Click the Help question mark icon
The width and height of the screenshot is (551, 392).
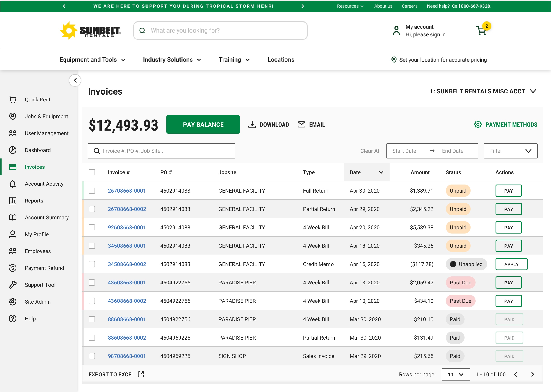coord(13,319)
